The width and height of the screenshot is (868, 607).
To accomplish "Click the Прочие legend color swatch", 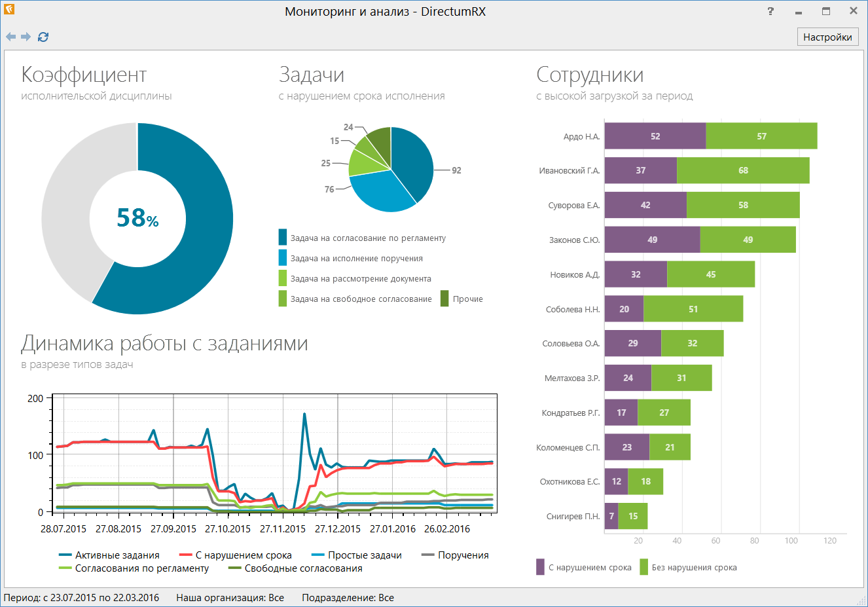I will pyautogui.click(x=445, y=299).
